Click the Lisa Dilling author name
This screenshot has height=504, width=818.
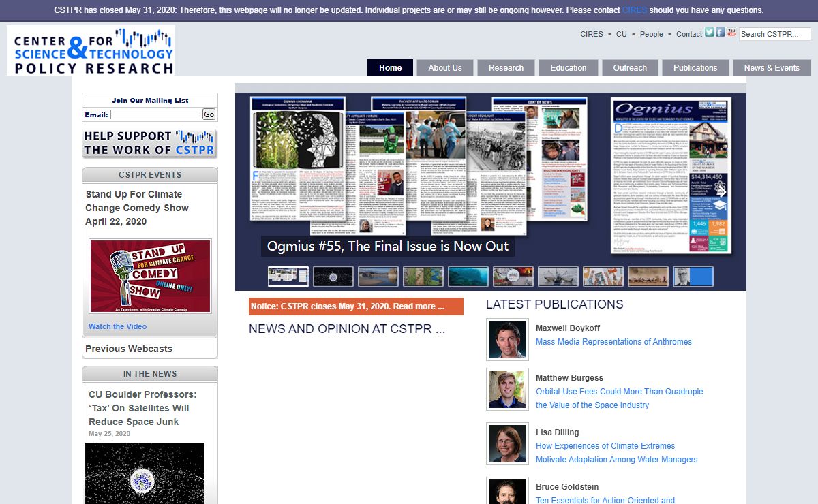pos(557,432)
